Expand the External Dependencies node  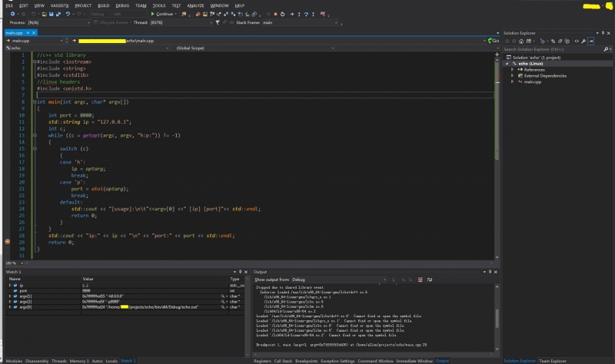(512, 75)
